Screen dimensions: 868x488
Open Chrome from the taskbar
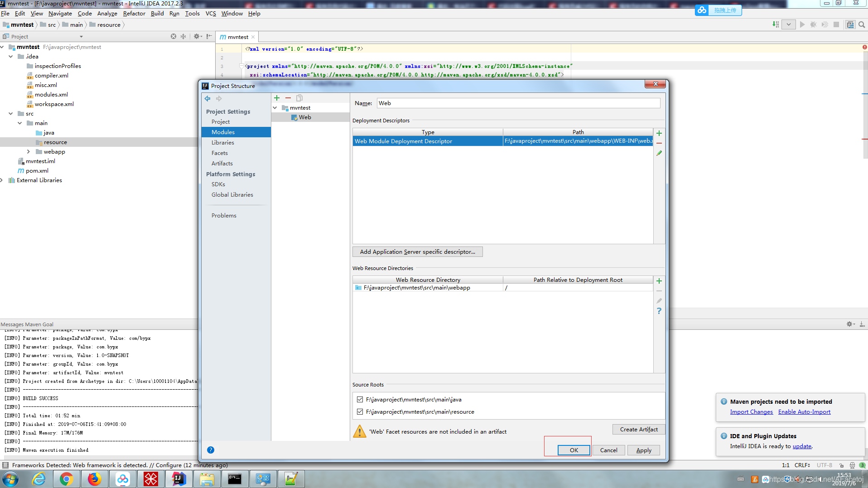(x=66, y=479)
